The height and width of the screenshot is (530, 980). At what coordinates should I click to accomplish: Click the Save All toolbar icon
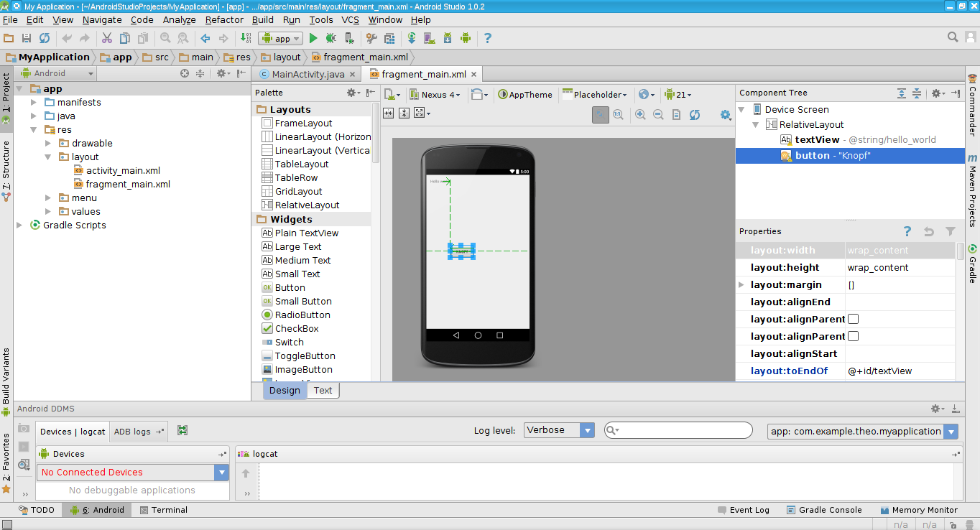[27, 38]
